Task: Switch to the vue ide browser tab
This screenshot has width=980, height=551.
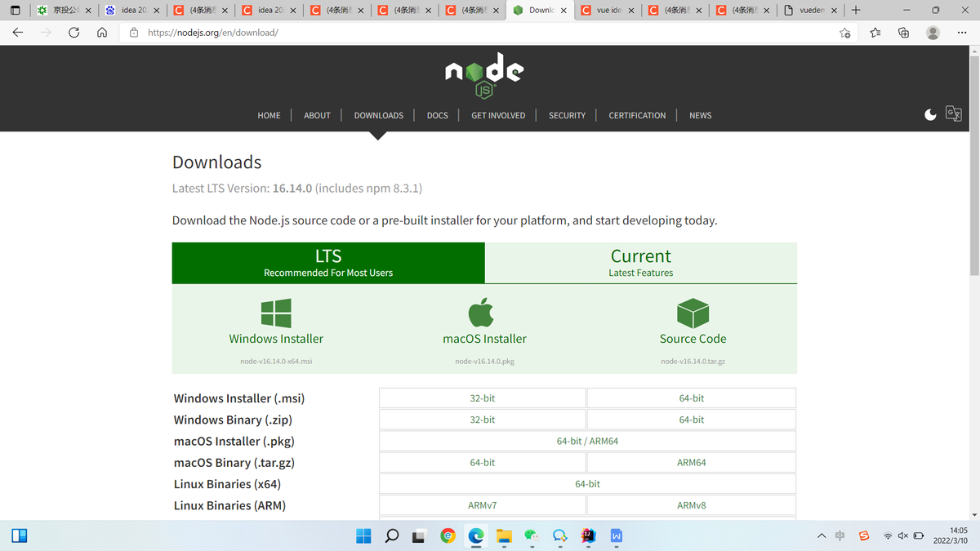Action: pyautogui.click(x=608, y=11)
